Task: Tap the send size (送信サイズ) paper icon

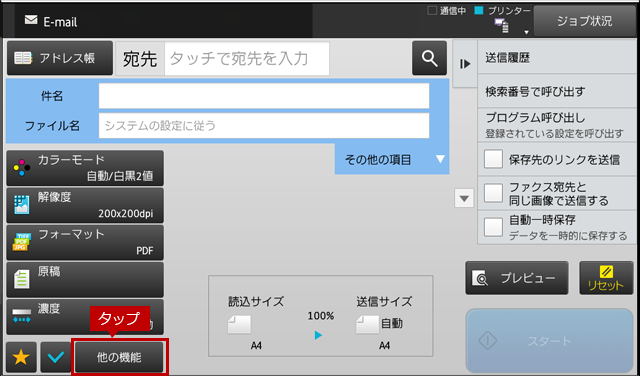Action: pyautogui.click(x=367, y=325)
